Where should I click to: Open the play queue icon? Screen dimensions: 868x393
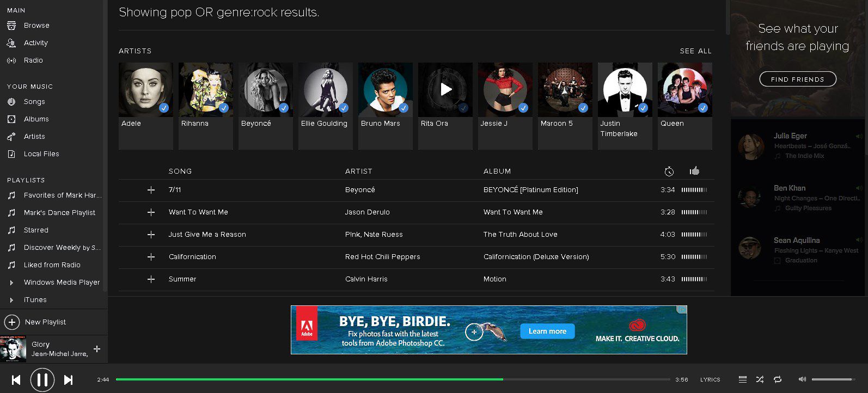click(743, 379)
